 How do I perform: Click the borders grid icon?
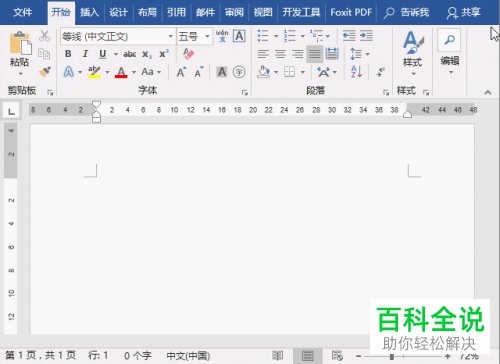pos(289,72)
